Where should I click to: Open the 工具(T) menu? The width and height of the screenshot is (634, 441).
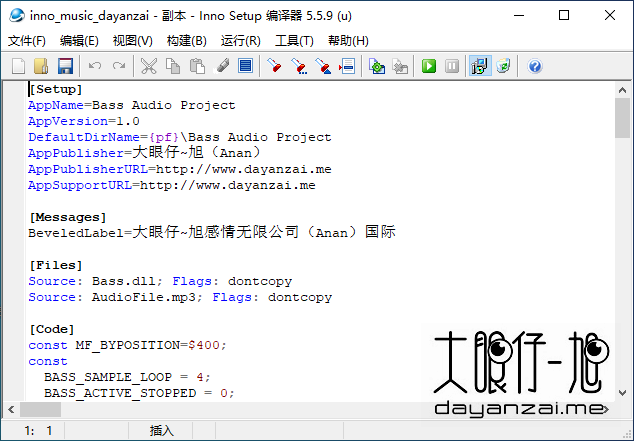[x=294, y=41]
